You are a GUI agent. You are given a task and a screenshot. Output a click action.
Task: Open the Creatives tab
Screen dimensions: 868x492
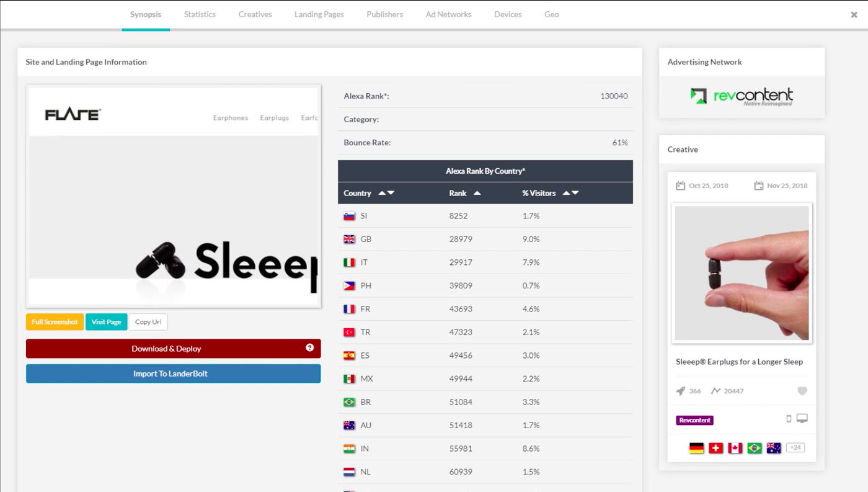click(x=255, y=14)
